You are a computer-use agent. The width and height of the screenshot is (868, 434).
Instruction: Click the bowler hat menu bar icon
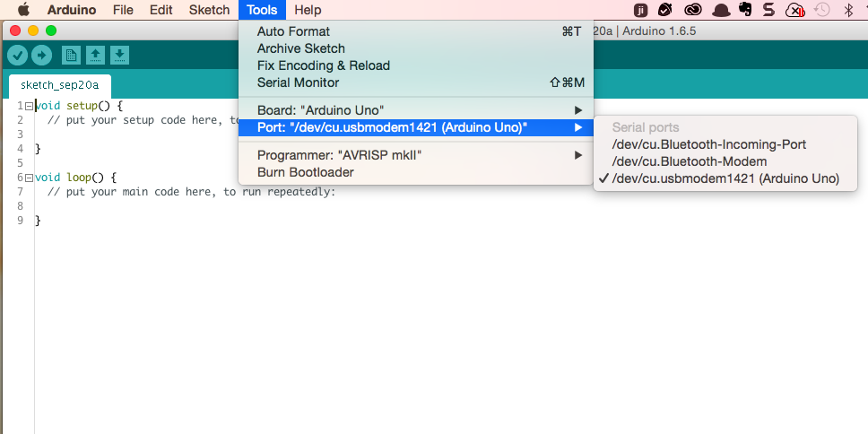pos(721,10)
